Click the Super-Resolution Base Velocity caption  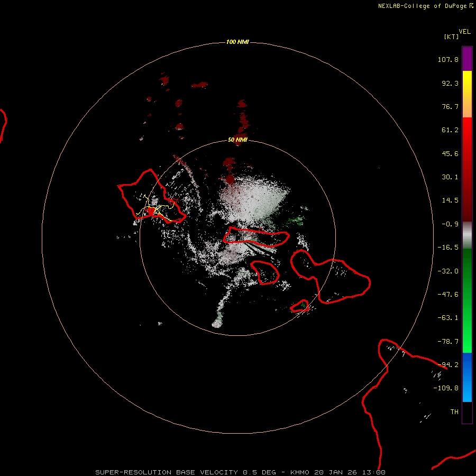(241, 472)
